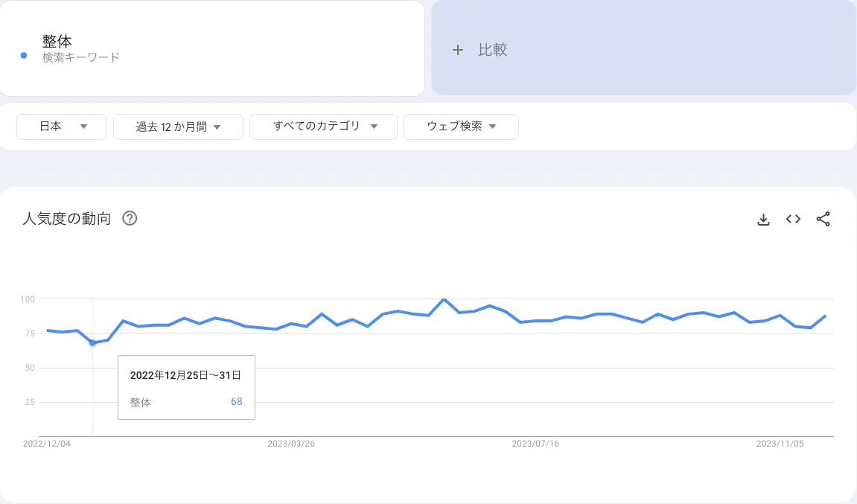Click the value 68 in the tooltip
Screen dimensions: 857x504
(237, 401)
